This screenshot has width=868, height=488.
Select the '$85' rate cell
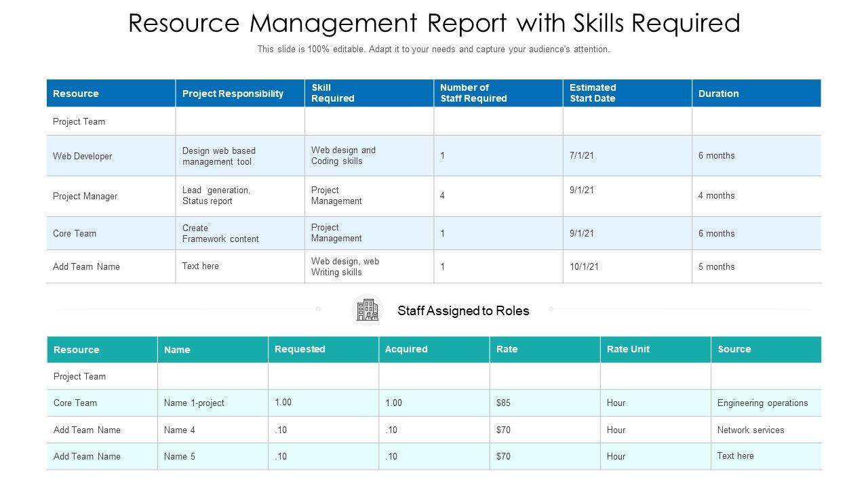[x=545, y=403]
